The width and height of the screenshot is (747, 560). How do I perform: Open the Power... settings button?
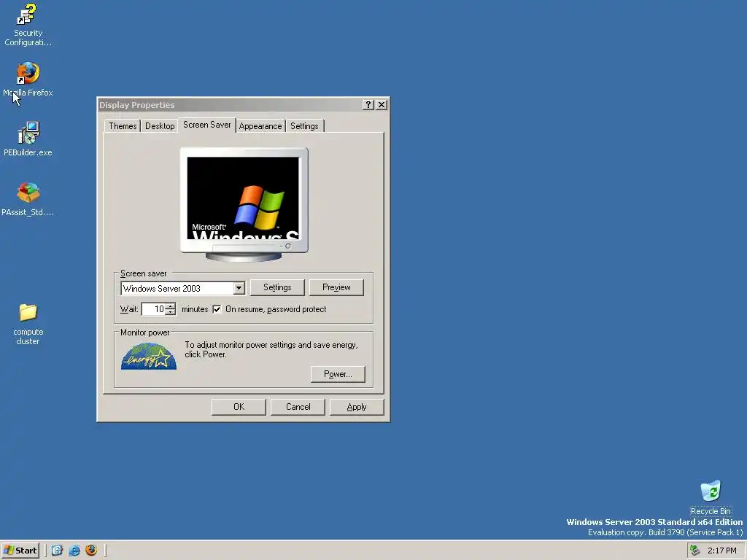pos(338,374)
